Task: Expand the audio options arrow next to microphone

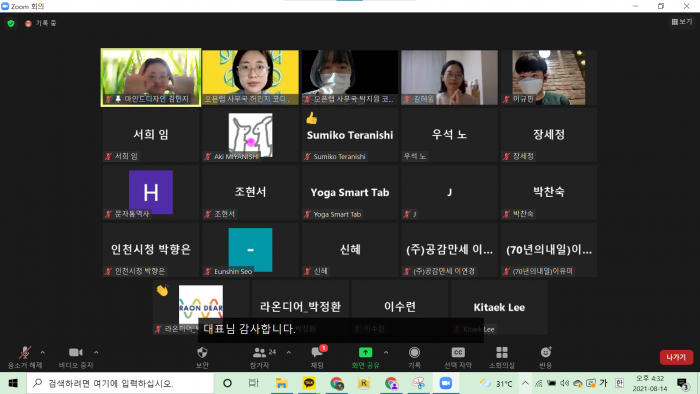Action: pos(42,353)
